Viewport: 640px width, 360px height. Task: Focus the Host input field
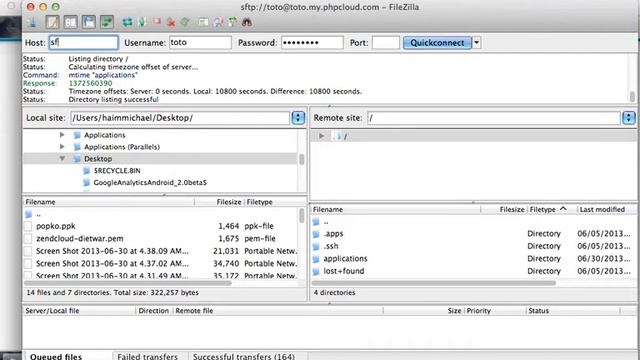84,42
